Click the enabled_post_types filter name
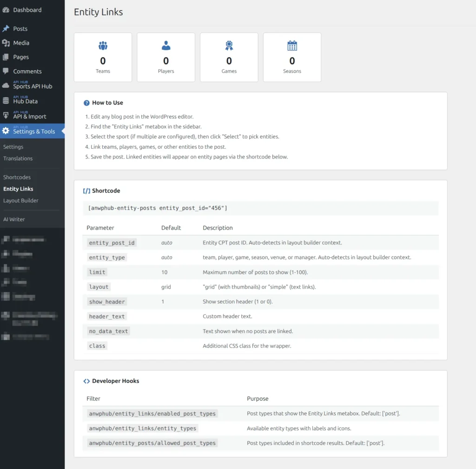 coord(152,413)
